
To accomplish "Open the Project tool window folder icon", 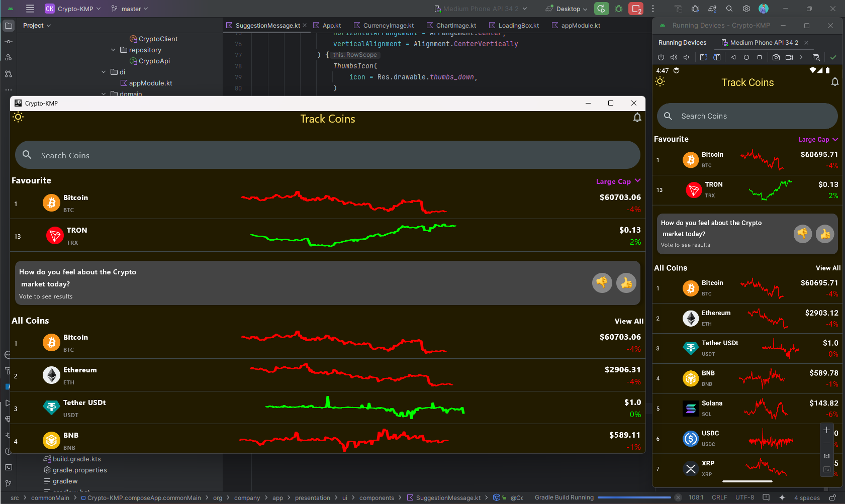I will (9, 25).
